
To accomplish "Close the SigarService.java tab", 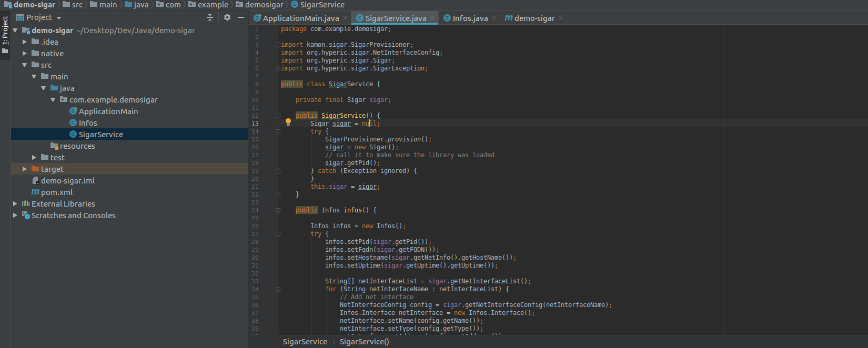I will pyautogui.click(x=432, y=18).
